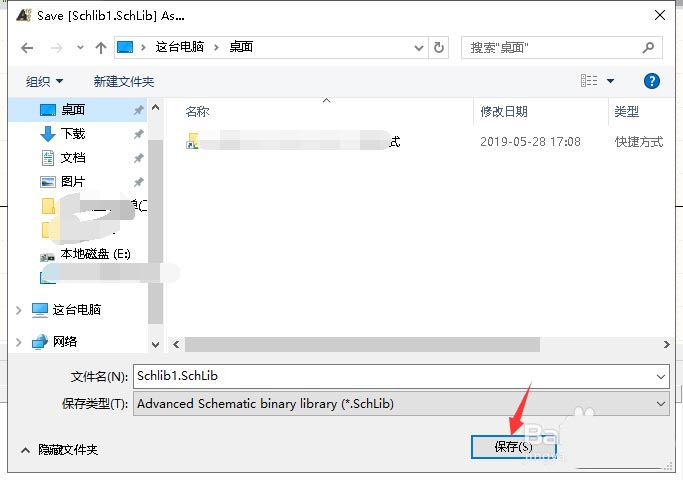Click the 文件名 input field

pos(401,376)
